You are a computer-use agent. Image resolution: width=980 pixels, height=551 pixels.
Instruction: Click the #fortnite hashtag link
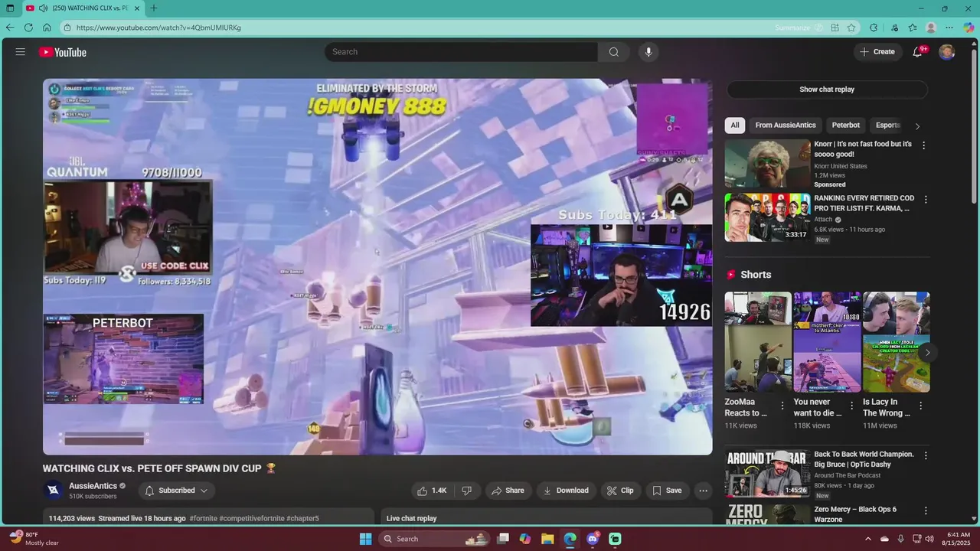pyautogui.click(x=203, y=519)
